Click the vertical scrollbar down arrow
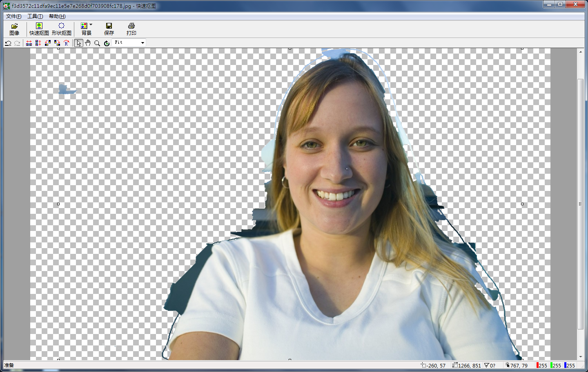 tap(580, 356)
